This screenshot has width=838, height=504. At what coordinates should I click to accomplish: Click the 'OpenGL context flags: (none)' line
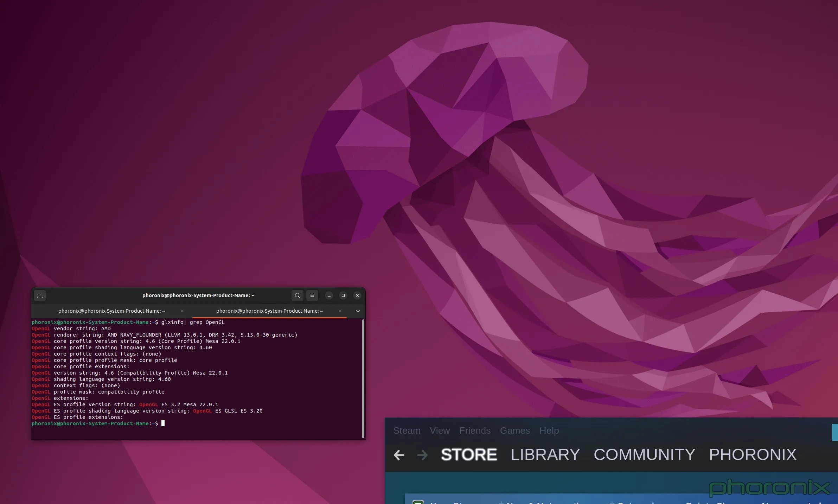[x=76, y=385]
